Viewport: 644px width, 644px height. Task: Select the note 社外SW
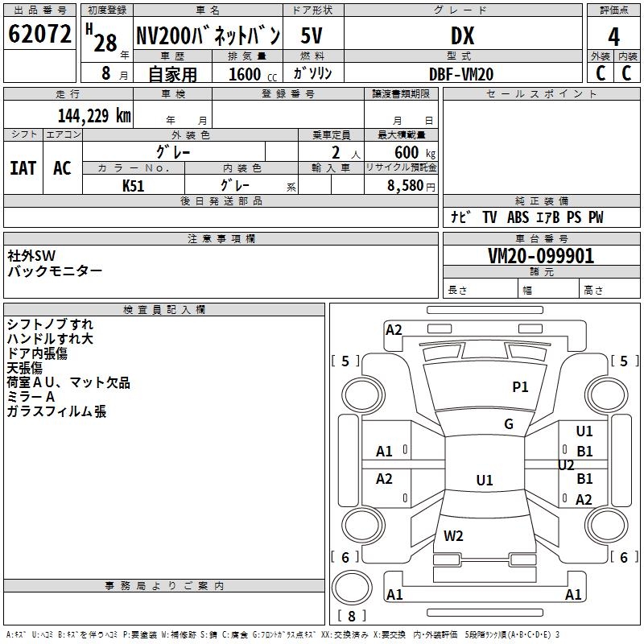(31, 256)
